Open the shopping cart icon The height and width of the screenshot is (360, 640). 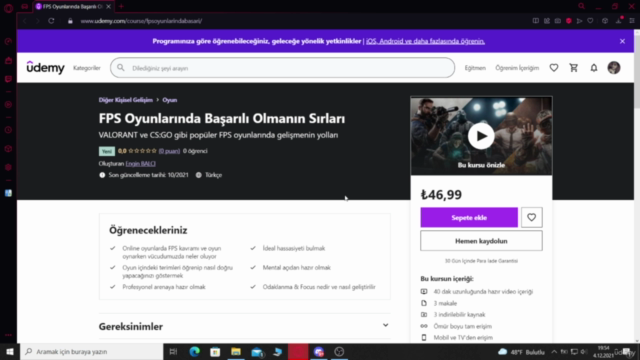pos(573,68)
